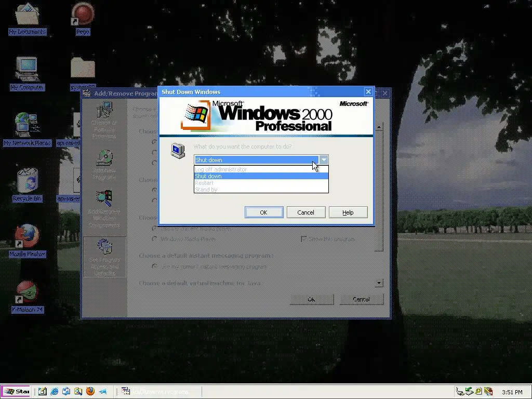Open Help from the shutdown dialog
532x399 pixels.
click(x=348, y=212)
